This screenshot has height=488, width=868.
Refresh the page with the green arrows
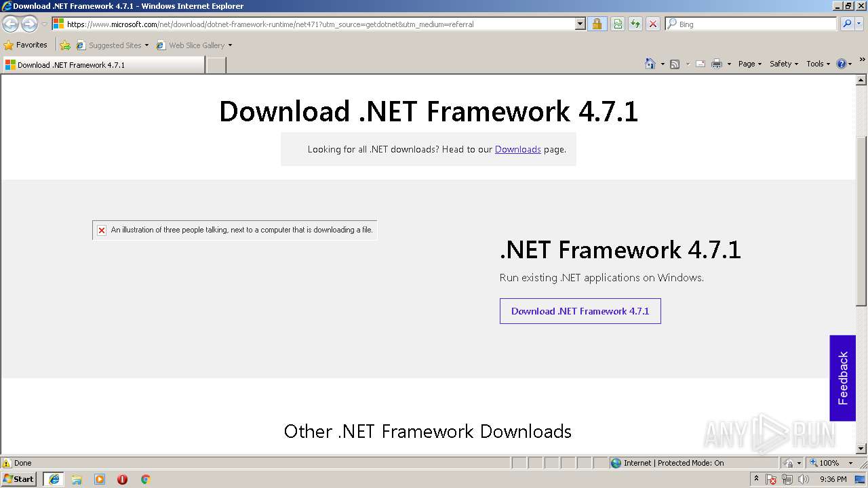[x=635, y=24]
